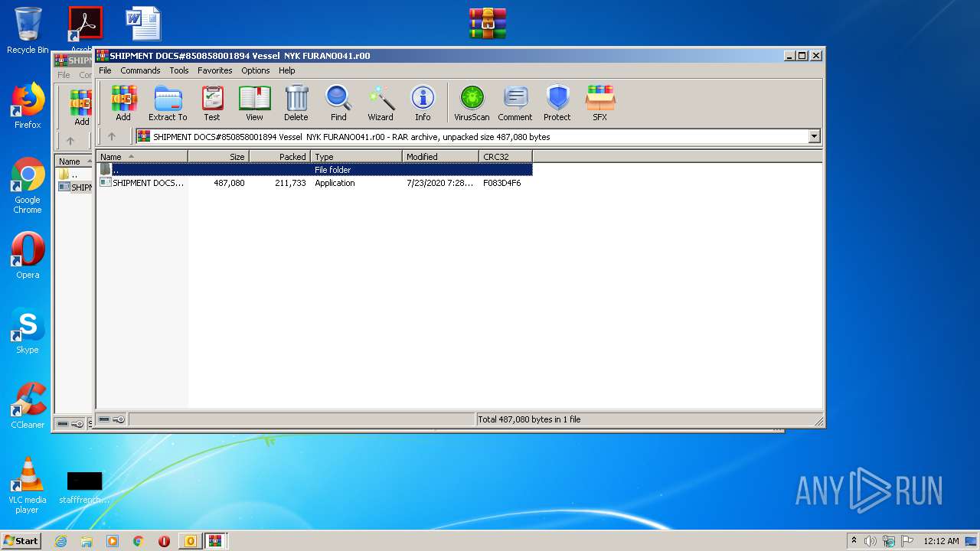Launch Google Chrome desktop shortcut
This screenshot has height=551, width=980.
28,185
